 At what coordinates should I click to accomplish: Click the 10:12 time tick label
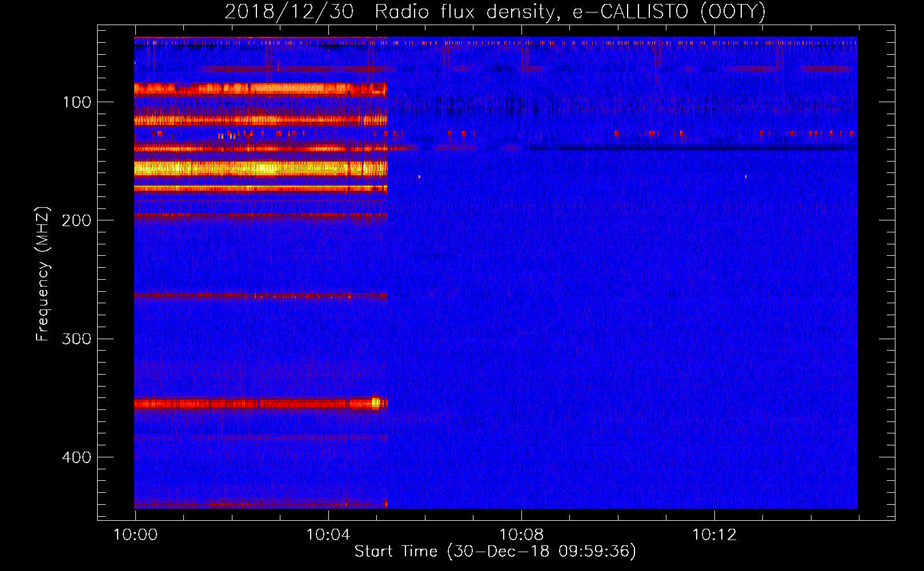click(x=714, y=534)
